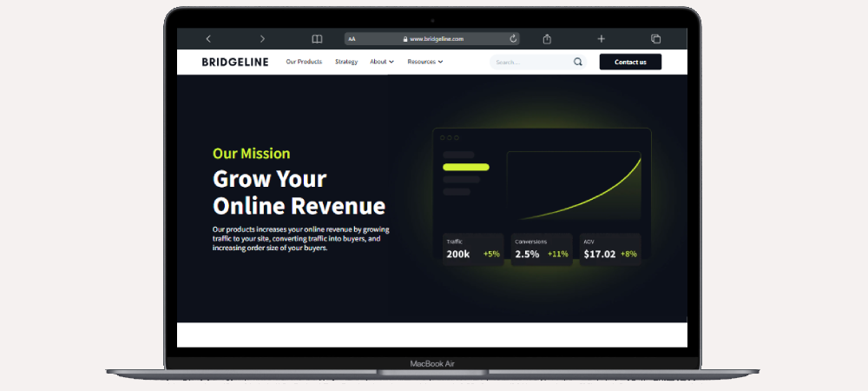Click the search magnifier icon
This screenshot has width=868, height=391.
tap(578, 63)
